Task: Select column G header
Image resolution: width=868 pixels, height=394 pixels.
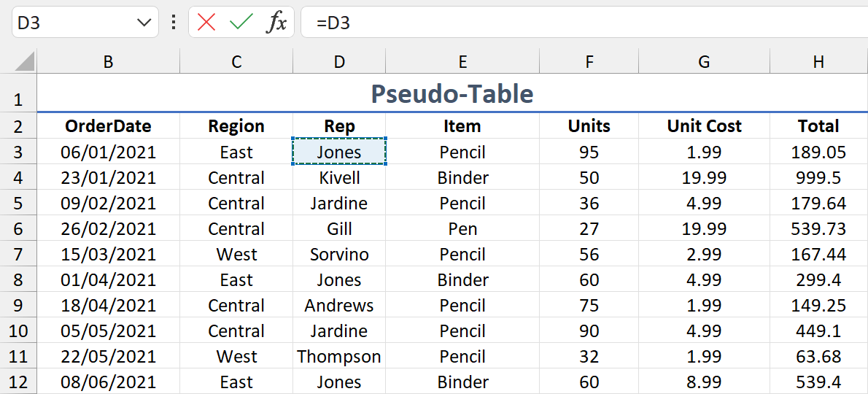Action: tap(704, 62)
